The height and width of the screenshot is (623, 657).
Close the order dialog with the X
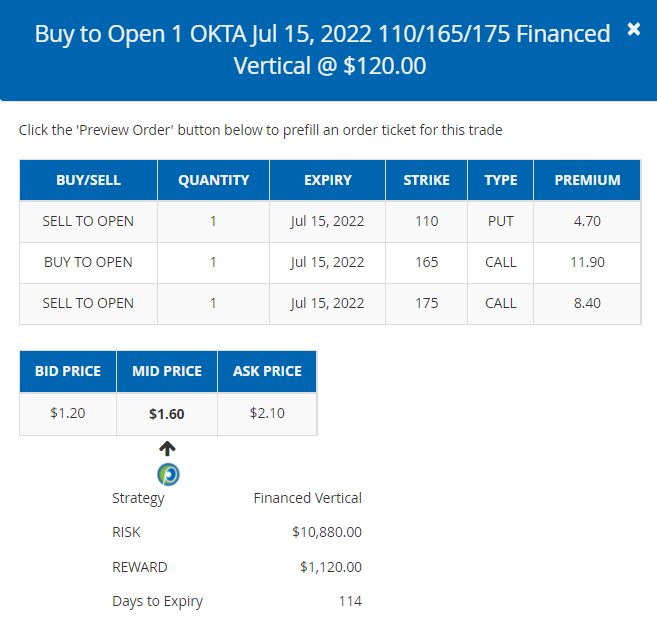tap(634, 29)
